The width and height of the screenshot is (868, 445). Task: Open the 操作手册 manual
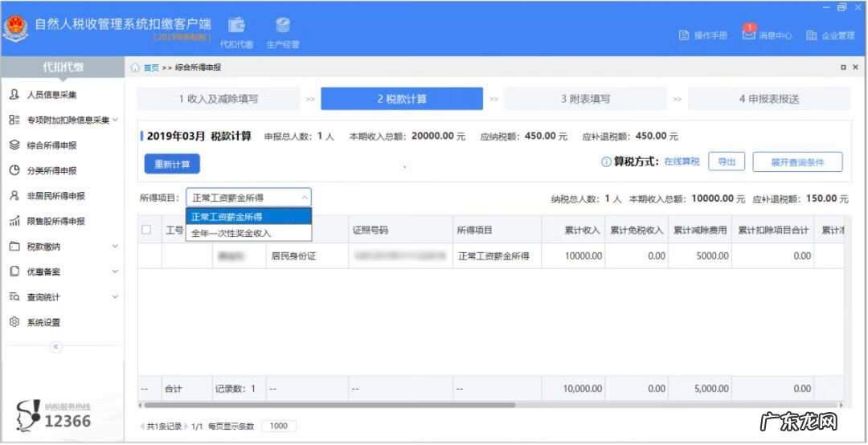[703, 35]
